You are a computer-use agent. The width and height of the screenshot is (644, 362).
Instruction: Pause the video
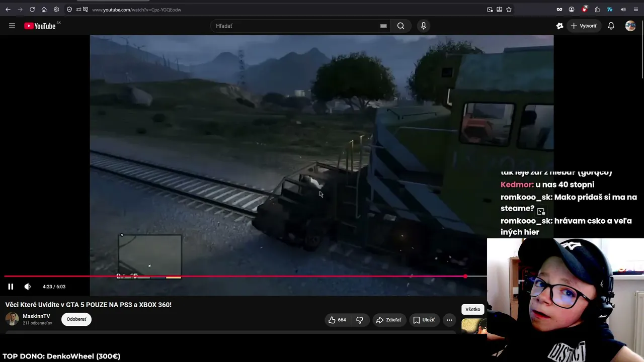click(x=11, y=287)
